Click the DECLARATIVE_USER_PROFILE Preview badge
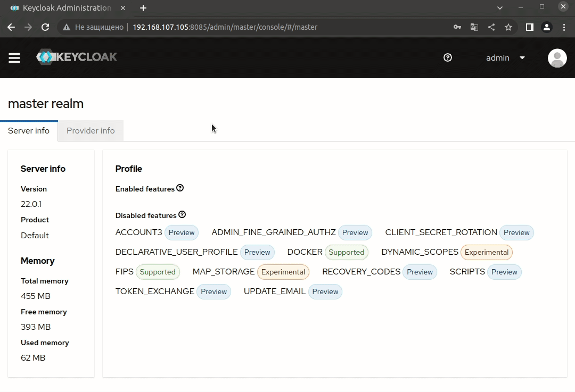This screenshot has width=575, height=392. 257,253
